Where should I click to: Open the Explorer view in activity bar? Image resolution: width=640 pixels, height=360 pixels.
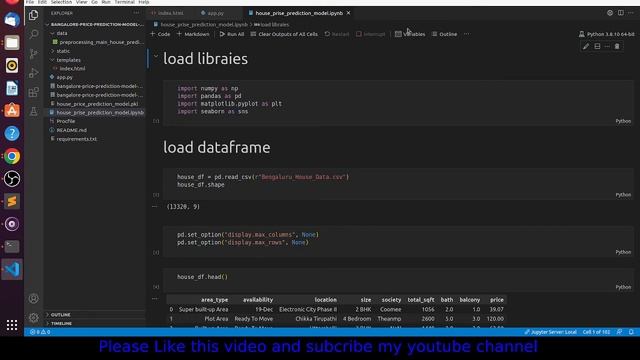pyautogui.click(x=33, y=15)
